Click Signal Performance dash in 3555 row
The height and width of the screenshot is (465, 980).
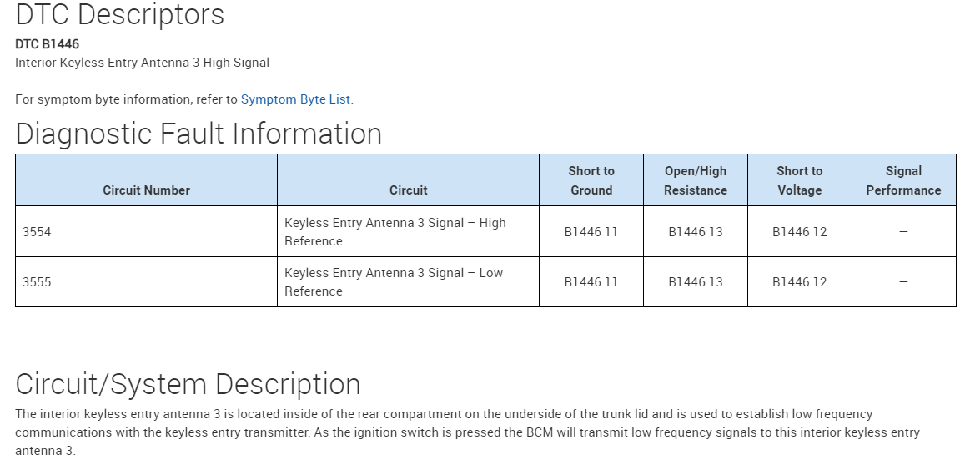pos(903,282)
